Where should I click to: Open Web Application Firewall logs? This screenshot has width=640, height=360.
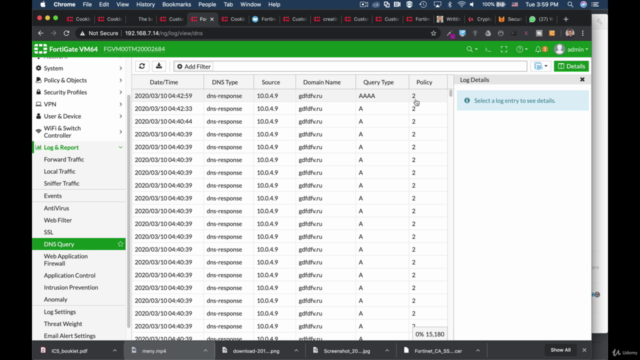coord(66,260)
